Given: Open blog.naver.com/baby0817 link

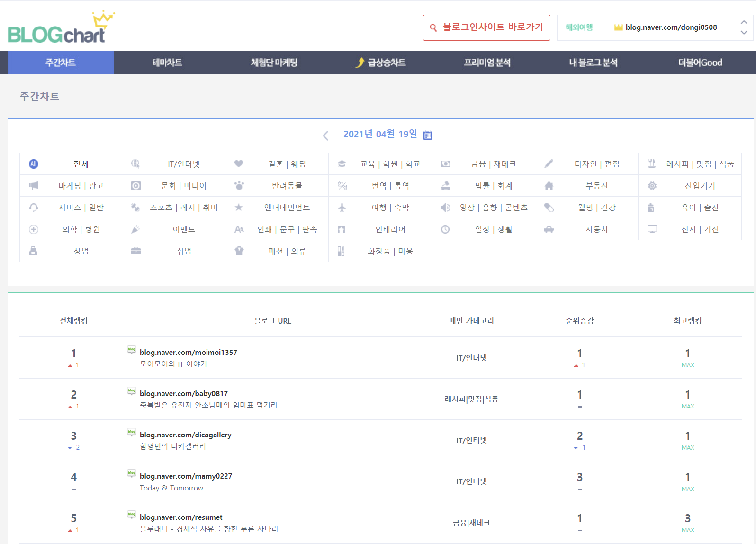Looking at the screenshot, I should click(184, 393).
